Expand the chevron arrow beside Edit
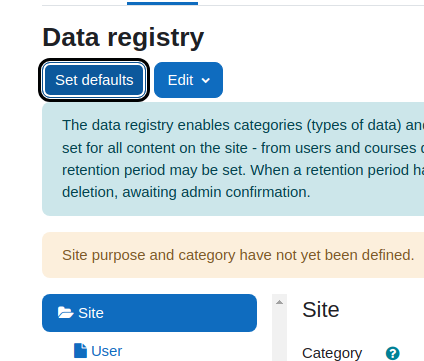 (206, 80)
